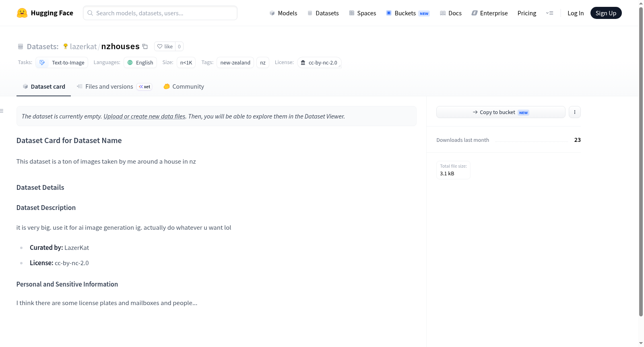Follow 'Upload or create new data files' link
644x347 pixels.
point(144,116)
